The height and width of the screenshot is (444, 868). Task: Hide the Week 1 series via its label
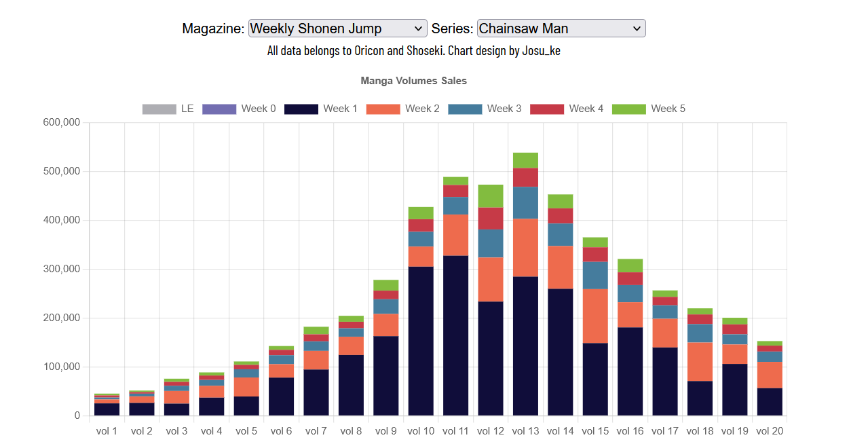[x=341, y=109]
